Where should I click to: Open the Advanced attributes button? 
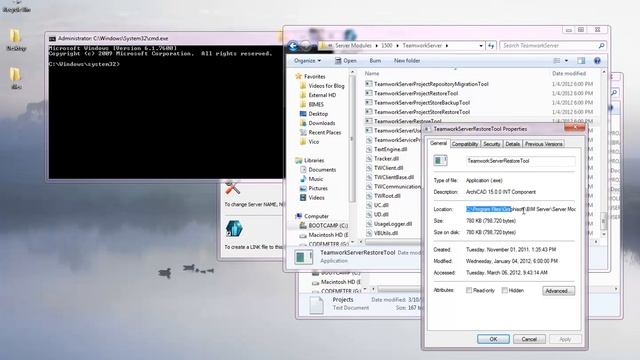tap(558, 291)
